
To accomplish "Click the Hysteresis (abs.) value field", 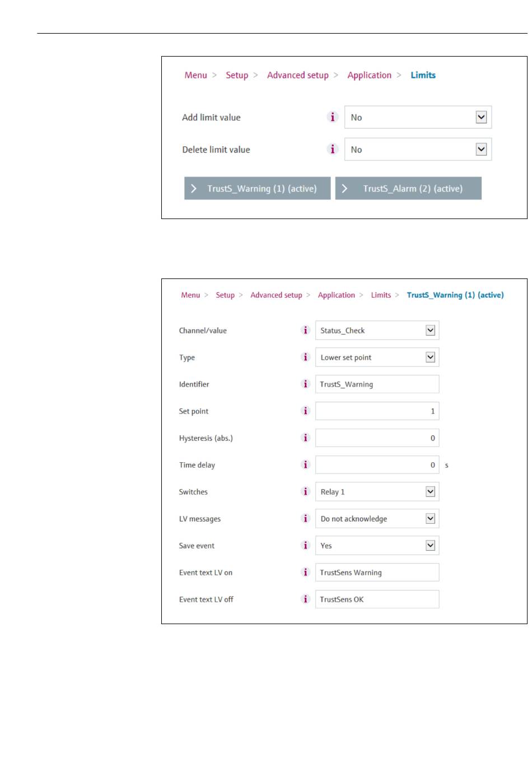I will 377,438.
